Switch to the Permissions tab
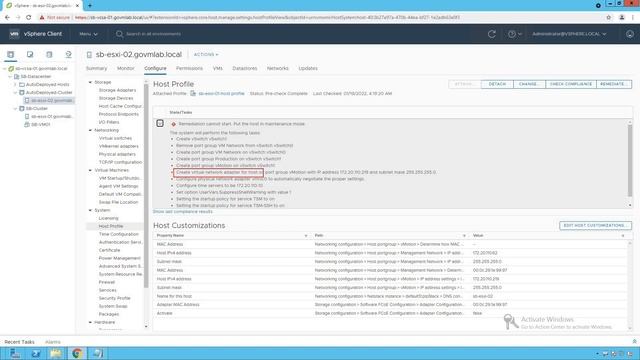The image size is (640, 360). pyautogui.click(x=189, y=68)
